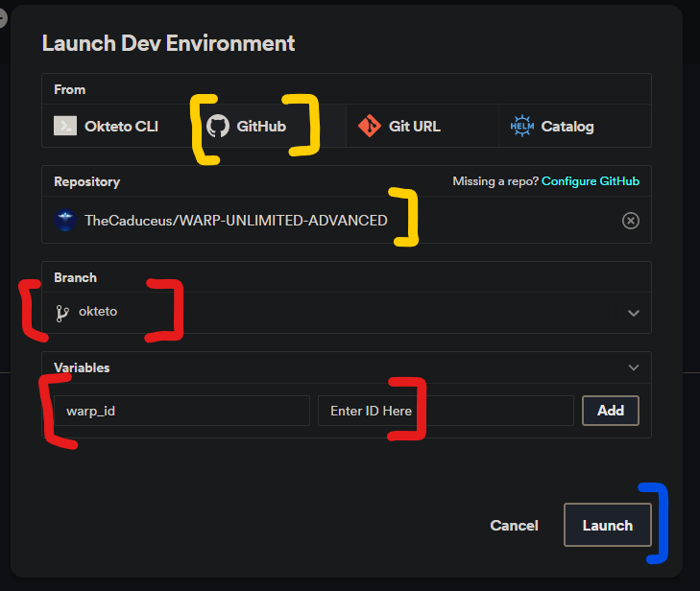This screenshot has width=700, height=591.
Task: Focus the Enter ID Here value field
Action: [x=446, y=411]
